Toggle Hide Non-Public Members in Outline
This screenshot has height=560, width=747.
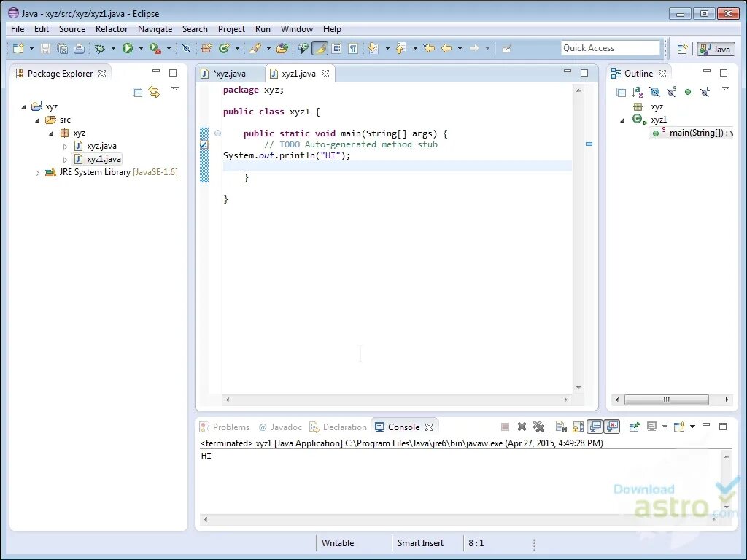[x=688, y=92]
